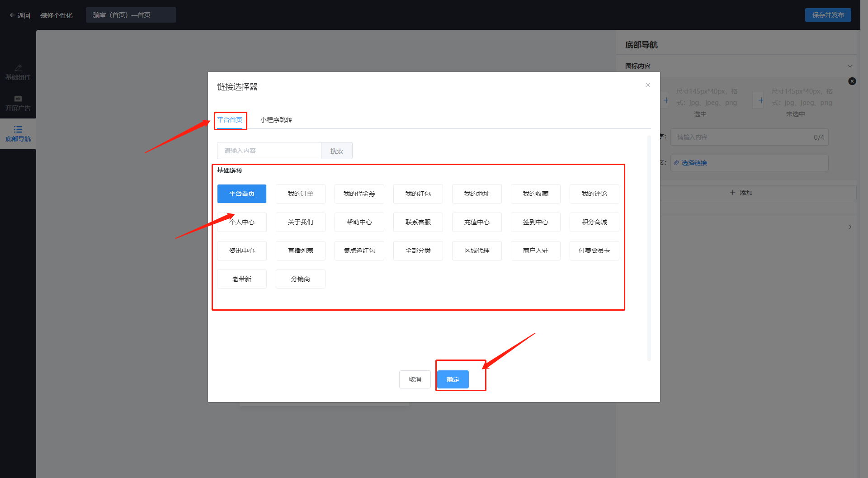Select the 平台首页 tab

coord(230,120)
